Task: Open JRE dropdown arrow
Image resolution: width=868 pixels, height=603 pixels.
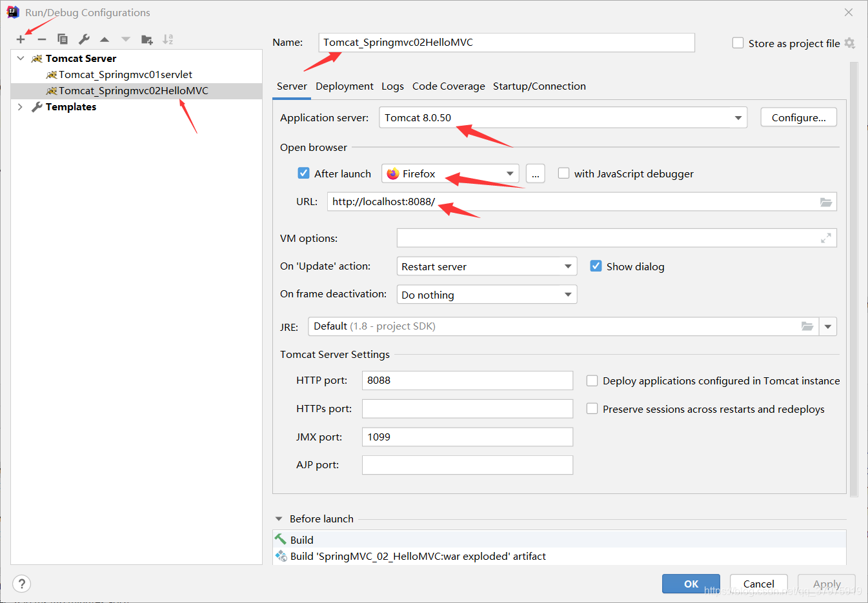Action: tap(828, 326)
